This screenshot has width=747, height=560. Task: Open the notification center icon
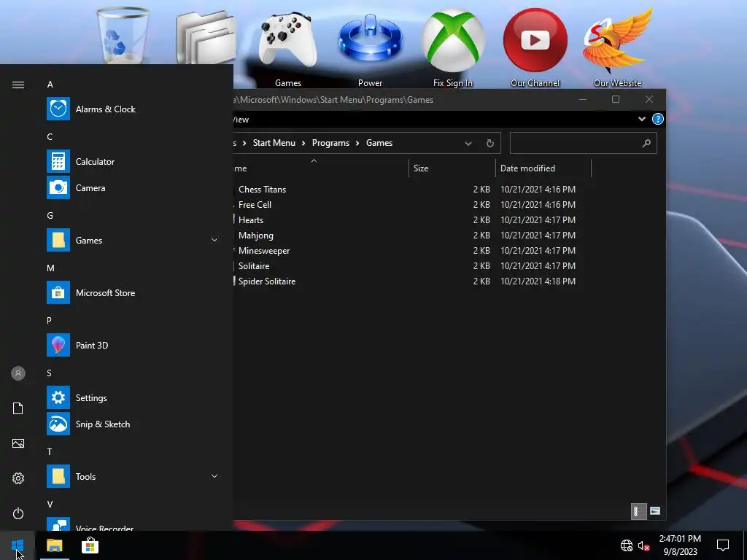723,545
